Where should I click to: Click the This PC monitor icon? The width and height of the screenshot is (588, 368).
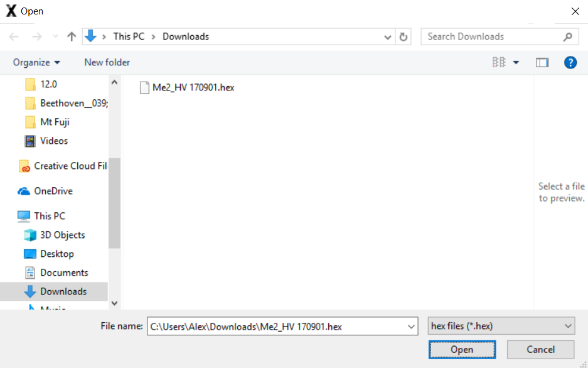click(x=24, y=216)
